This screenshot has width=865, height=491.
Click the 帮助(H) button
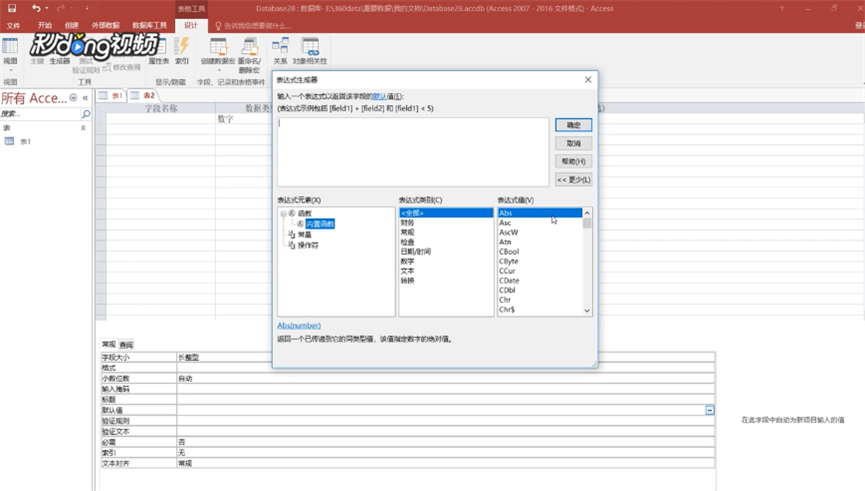click(574, 161)
